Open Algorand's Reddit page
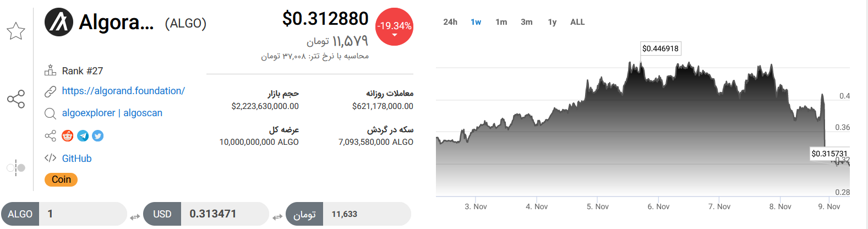Viewport: 868px width, 229px height. click(x=68, y=136)
